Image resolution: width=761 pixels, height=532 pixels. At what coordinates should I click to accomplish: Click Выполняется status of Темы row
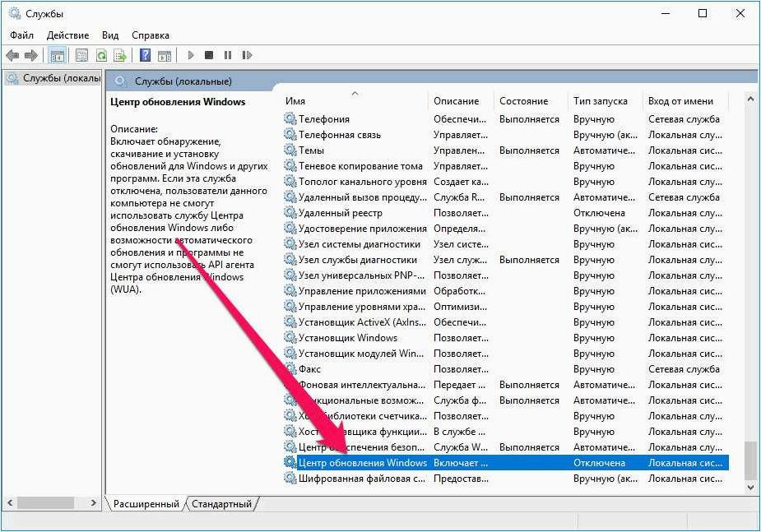529,150
